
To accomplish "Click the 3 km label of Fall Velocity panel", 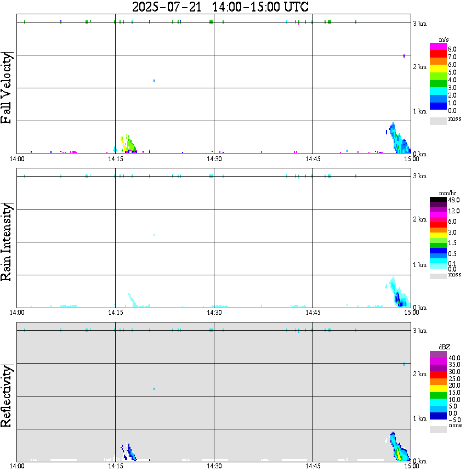I will coord(419,24).
